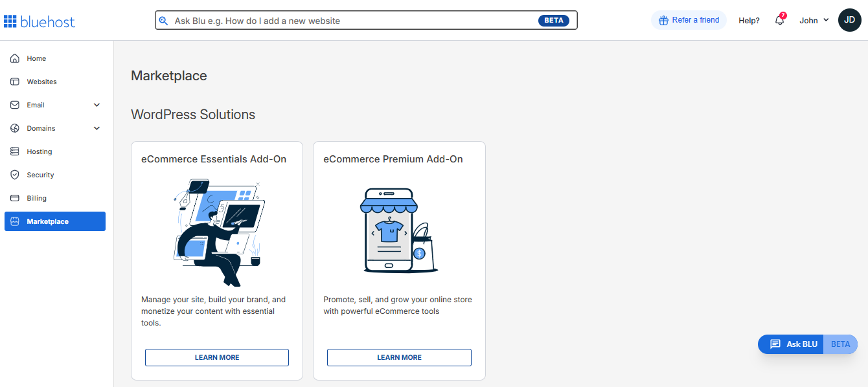The width and height of the screenshot is (868, 387).
Task: Click the search magnifier in the Ask Blu bar
Action: [164, 20]
